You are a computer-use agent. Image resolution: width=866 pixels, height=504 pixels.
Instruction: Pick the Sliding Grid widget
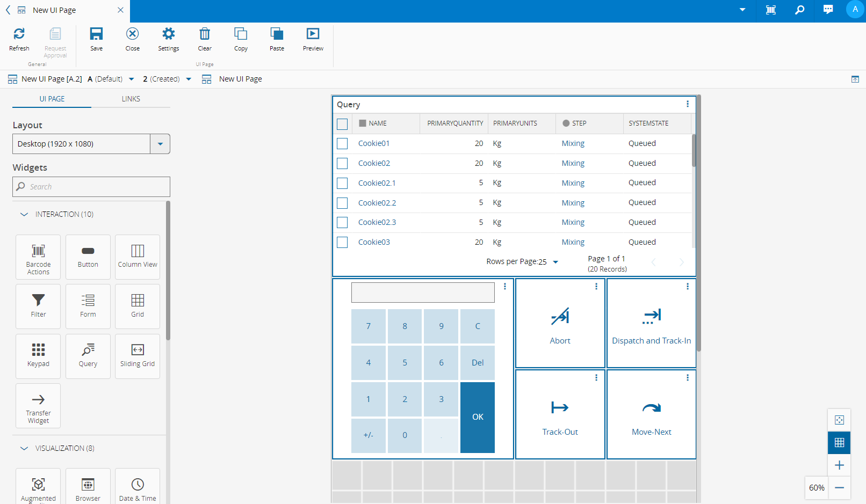(x=138, y=356)
